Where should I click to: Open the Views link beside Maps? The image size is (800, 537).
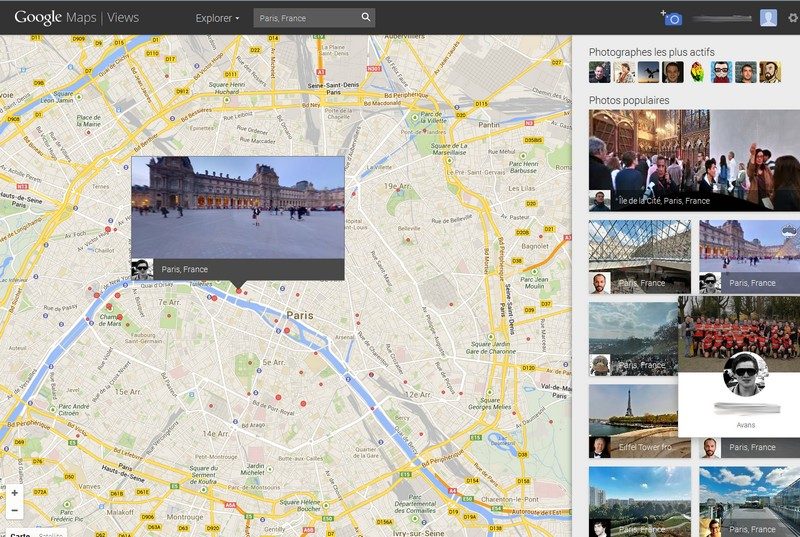(x=123, y=18)
